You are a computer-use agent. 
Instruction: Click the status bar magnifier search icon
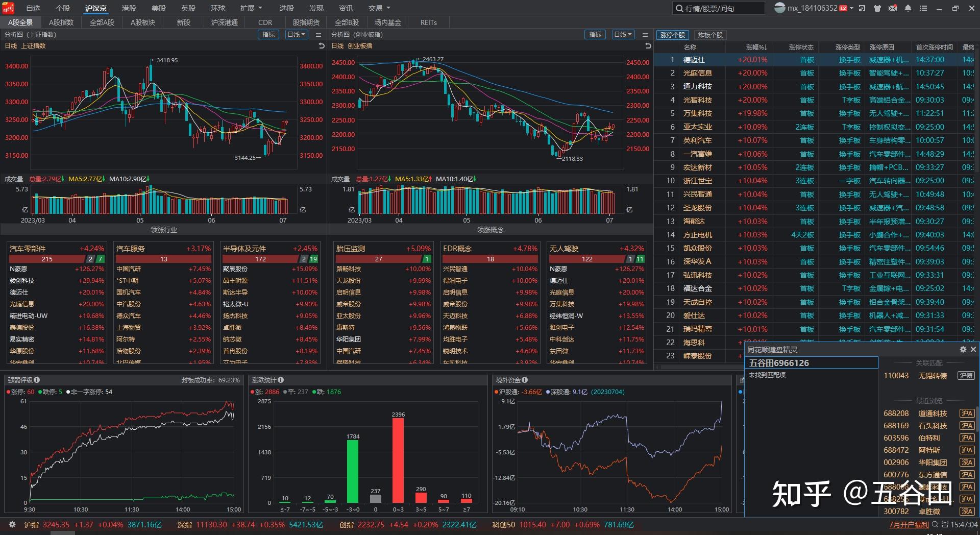[935, 524]
